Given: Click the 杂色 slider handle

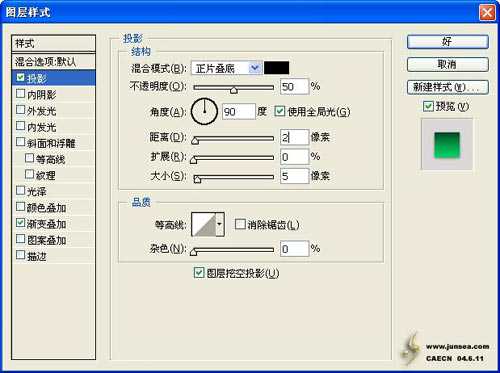Looking at the screenshot, I should (194, 252).
